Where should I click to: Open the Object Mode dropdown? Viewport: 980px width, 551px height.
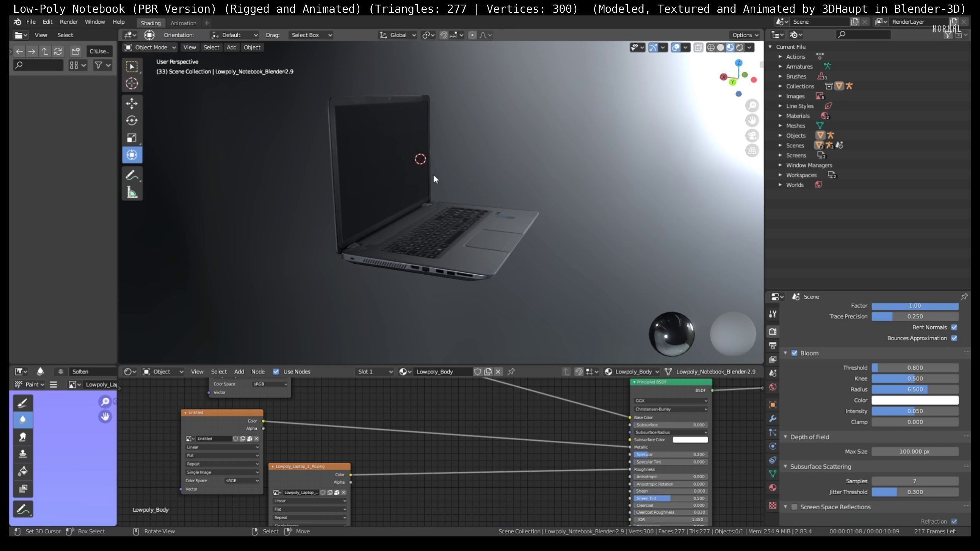(x=150, y=47)
